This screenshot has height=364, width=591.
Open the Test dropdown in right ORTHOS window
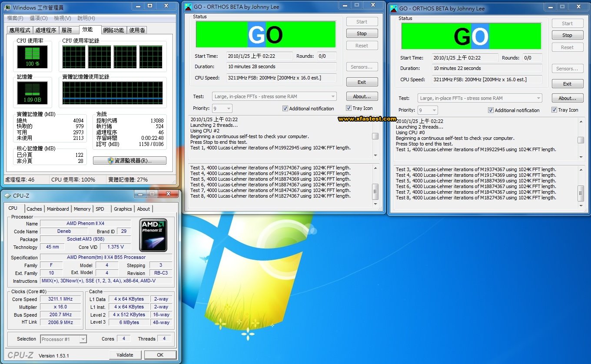click(x=480, y=98)
